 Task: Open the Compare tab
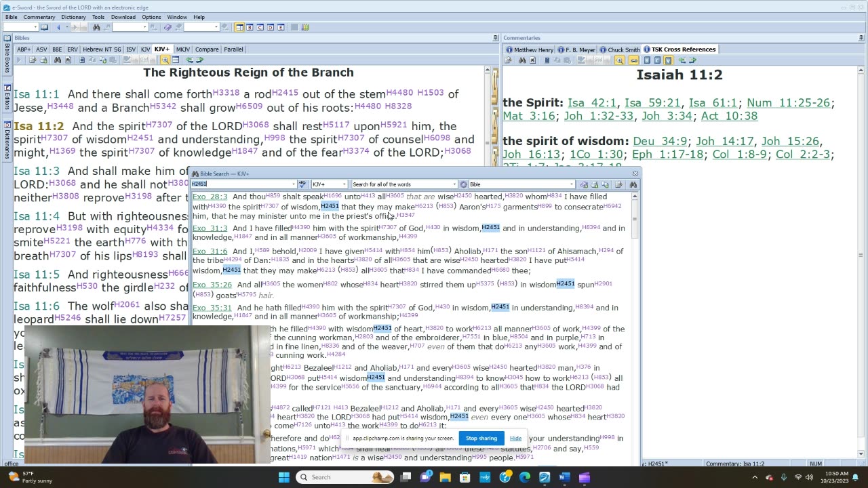pos(208,49)
